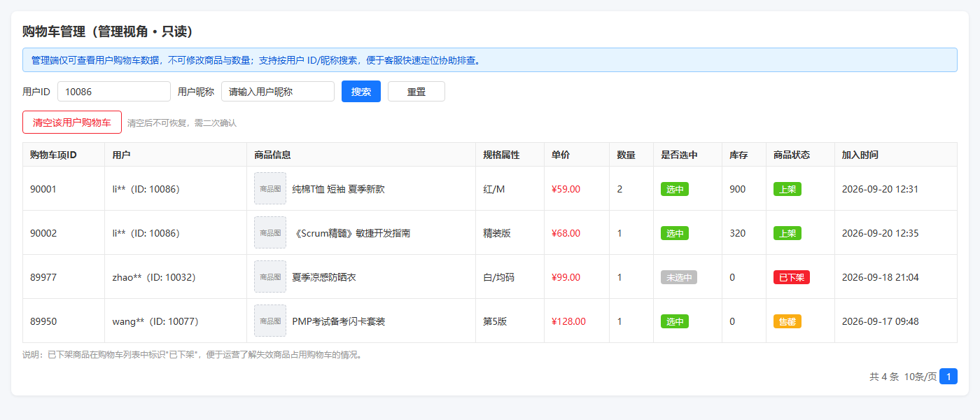Click spec 第5版
Image resolution: width=980 pixels, height=420 pixels.
point(495,321)
